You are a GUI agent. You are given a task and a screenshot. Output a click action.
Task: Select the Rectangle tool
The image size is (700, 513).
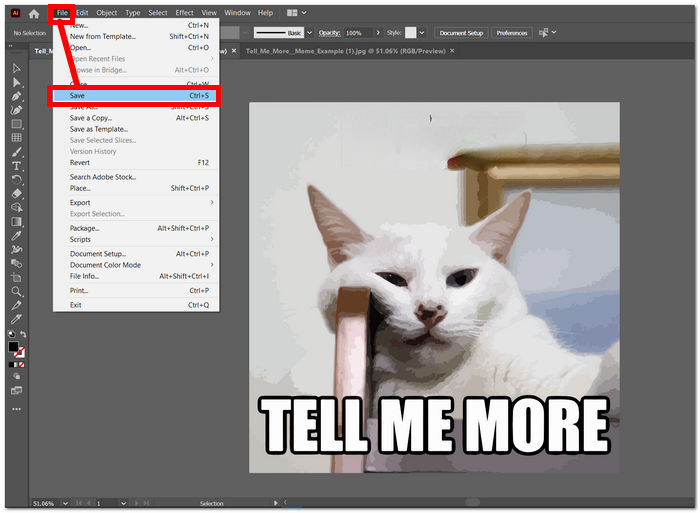(x=17, y=124)
